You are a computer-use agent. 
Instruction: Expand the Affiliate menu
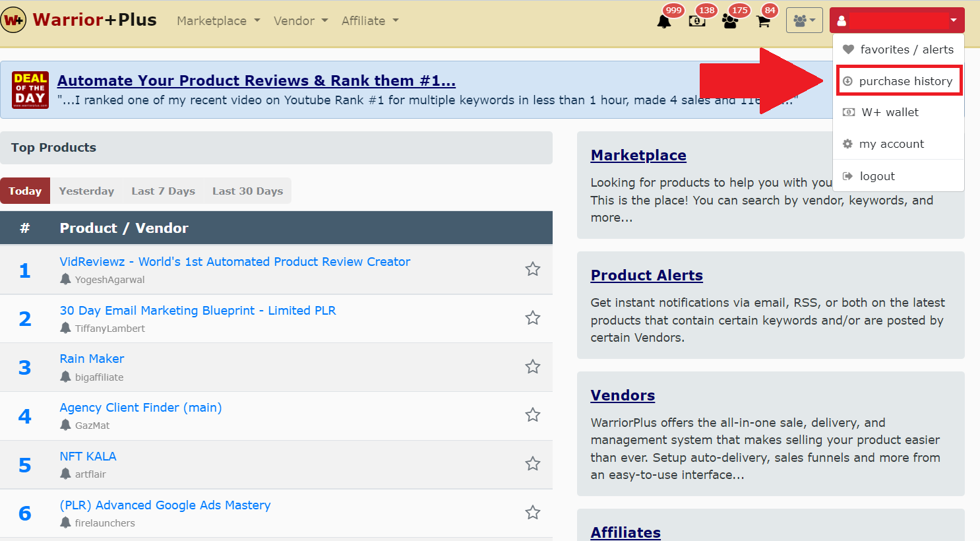[370, 21]
